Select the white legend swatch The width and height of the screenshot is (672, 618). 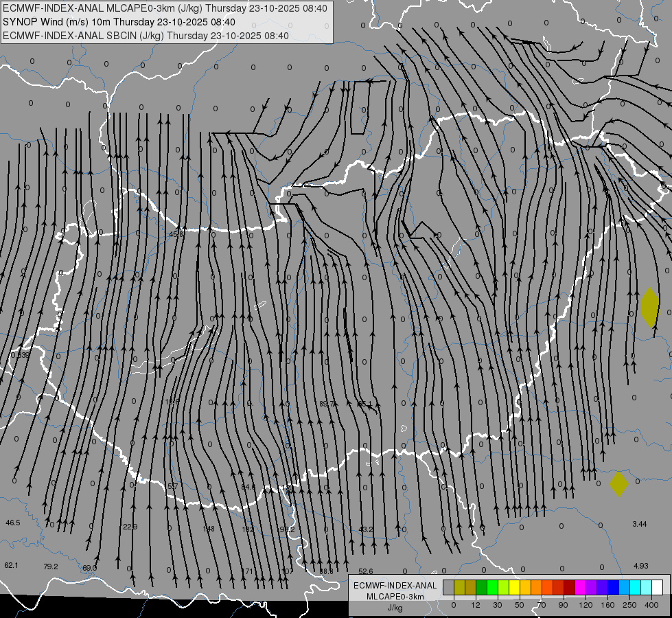click(x=658, y=588)
